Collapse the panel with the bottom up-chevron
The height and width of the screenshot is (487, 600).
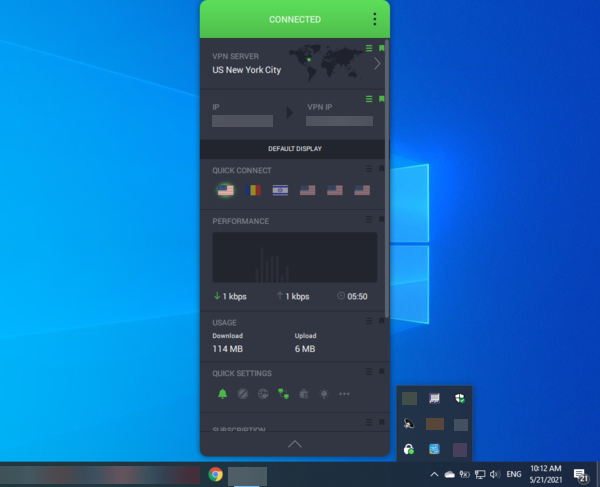[x=295, y=443]
